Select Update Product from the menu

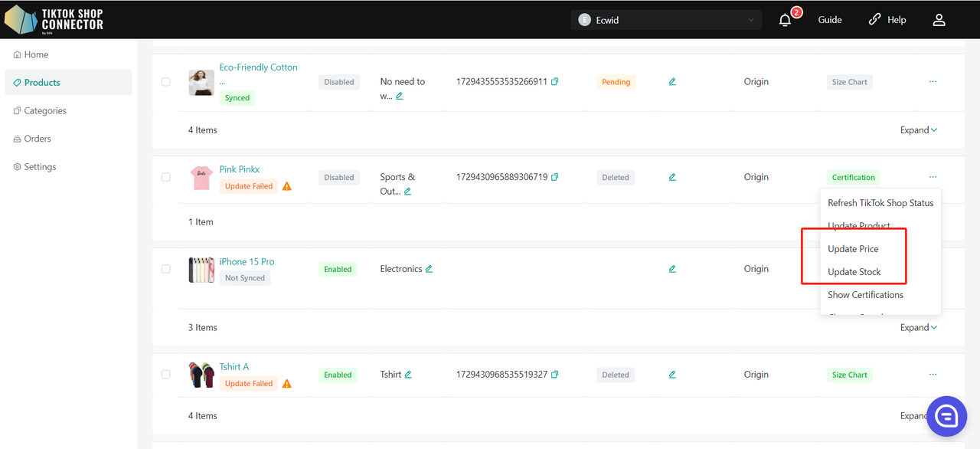coord(880,226)
